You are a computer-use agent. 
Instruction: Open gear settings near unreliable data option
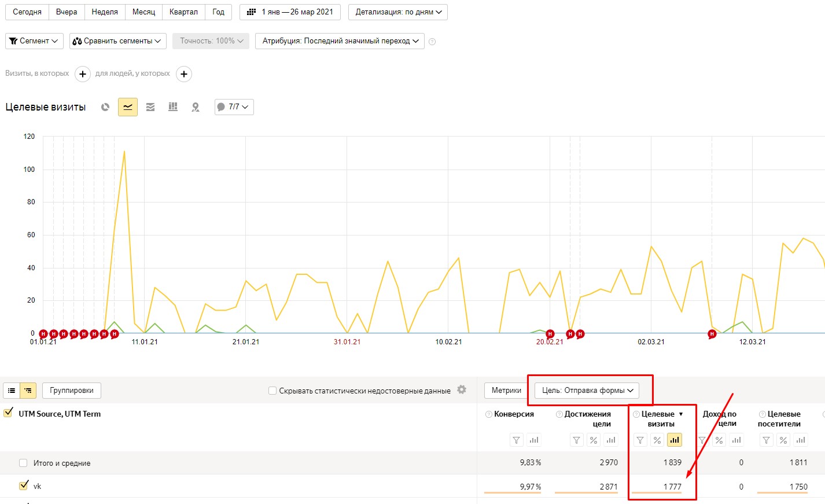point(462,390)
